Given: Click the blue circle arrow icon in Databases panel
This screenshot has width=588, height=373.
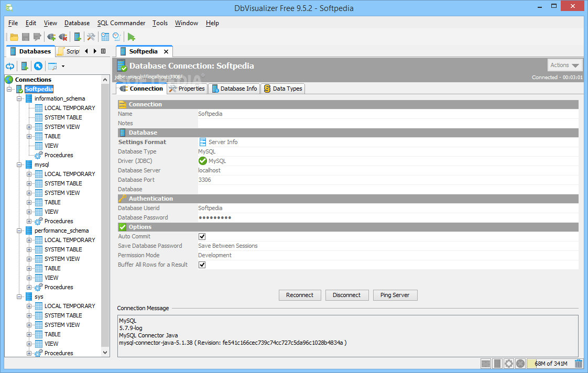Looking at the screenshot, I should click(x=38, y=67).
